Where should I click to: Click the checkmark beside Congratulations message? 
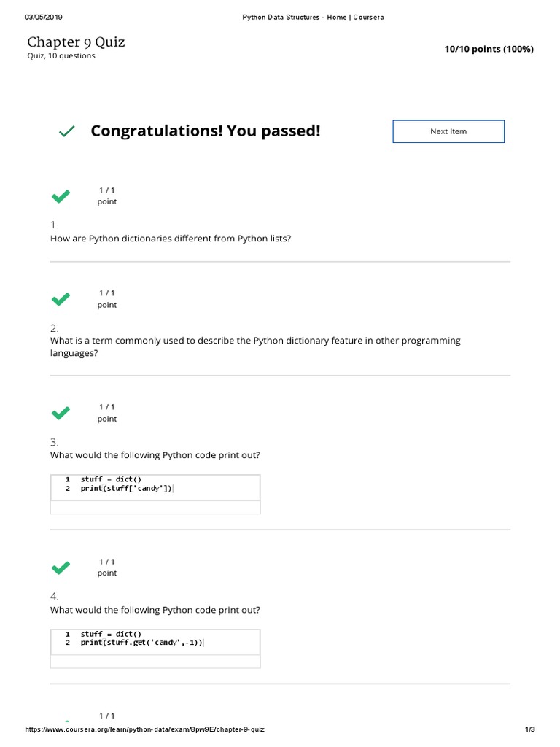(x=66, y=131)
